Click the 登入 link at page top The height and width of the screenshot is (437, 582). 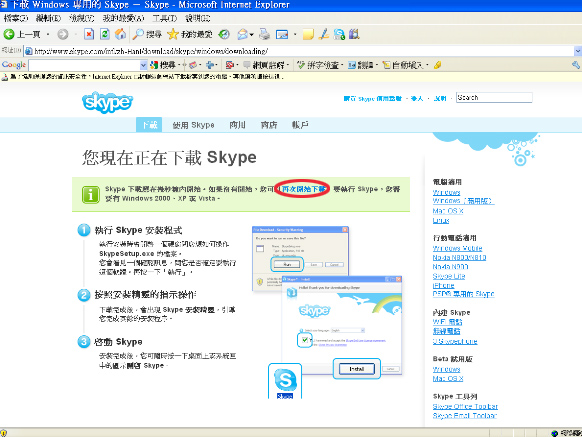pyautogui.click(x=417, y=98)
